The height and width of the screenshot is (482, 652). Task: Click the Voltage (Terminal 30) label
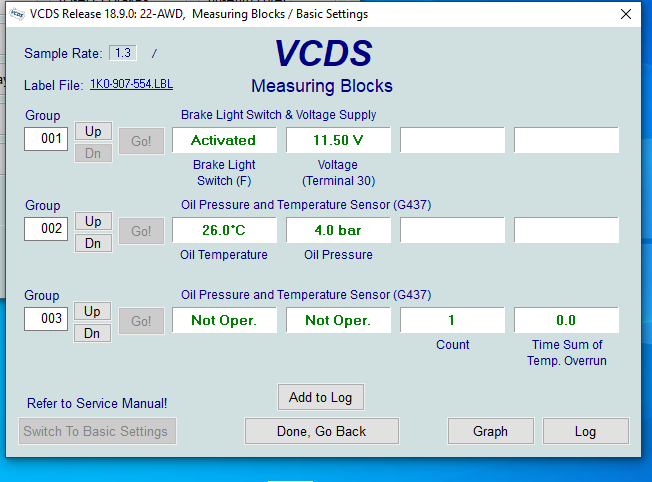[338, 173]
